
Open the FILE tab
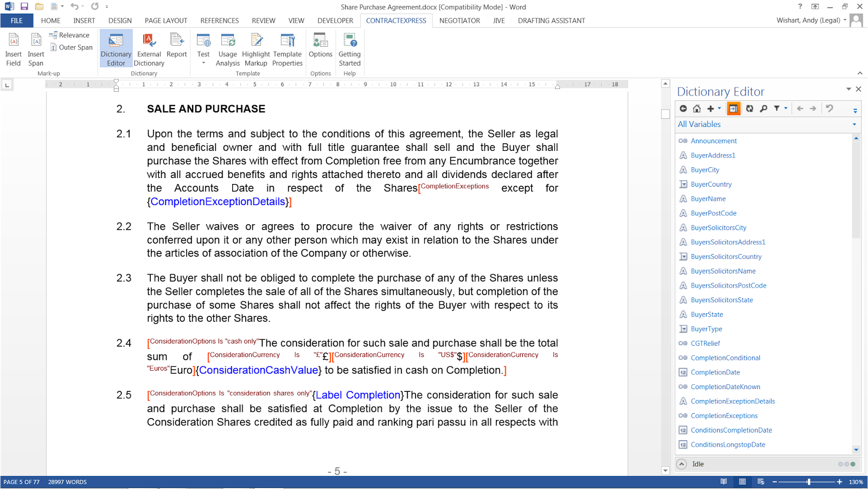17,21
